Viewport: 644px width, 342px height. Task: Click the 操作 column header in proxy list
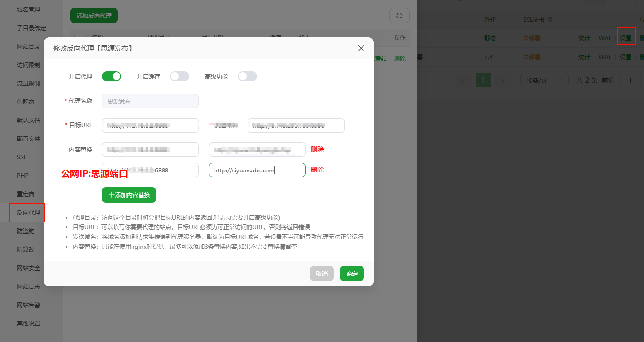pyautogui.click(x=400, y=38)
